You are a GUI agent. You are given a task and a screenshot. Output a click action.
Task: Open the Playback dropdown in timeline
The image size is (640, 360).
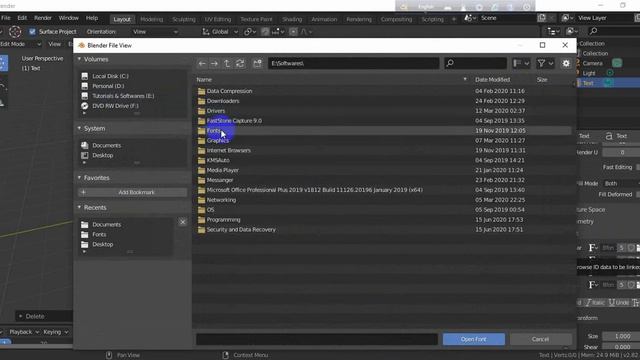click(24, 332)
